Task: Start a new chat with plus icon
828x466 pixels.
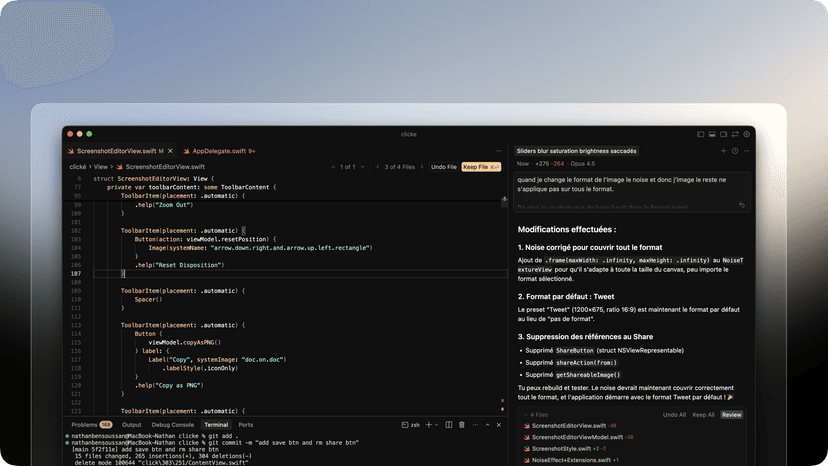Action: coord(723,151)
